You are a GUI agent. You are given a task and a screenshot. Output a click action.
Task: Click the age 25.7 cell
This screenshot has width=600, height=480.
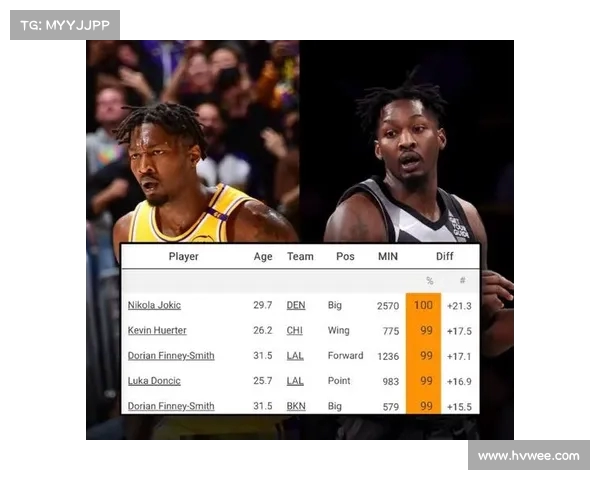point(263,381)
